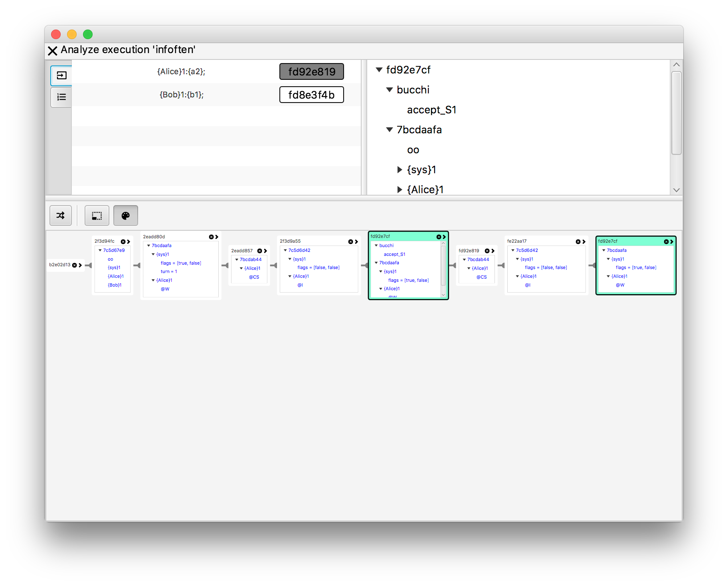This screenshot has height=586, width=728.
Task: Remove node b2e02d13 with its x icon
Action: pyautogui.click(x=74, y=265)
